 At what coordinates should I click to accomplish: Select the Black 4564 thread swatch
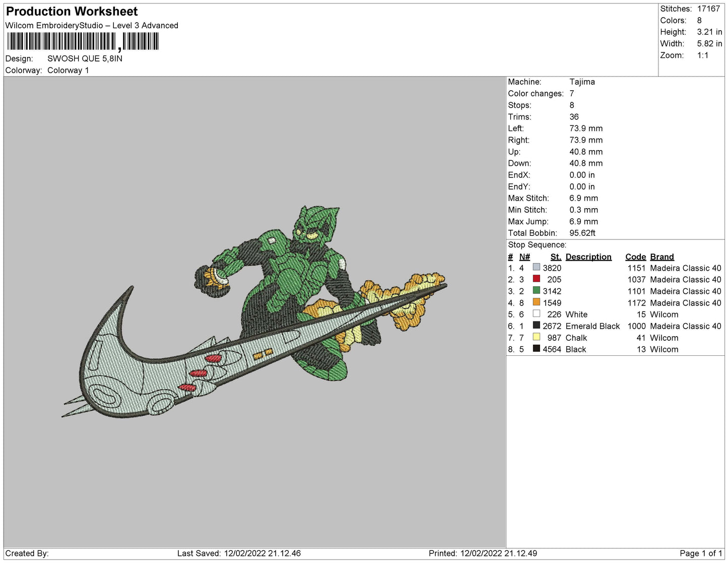point(536,349)
